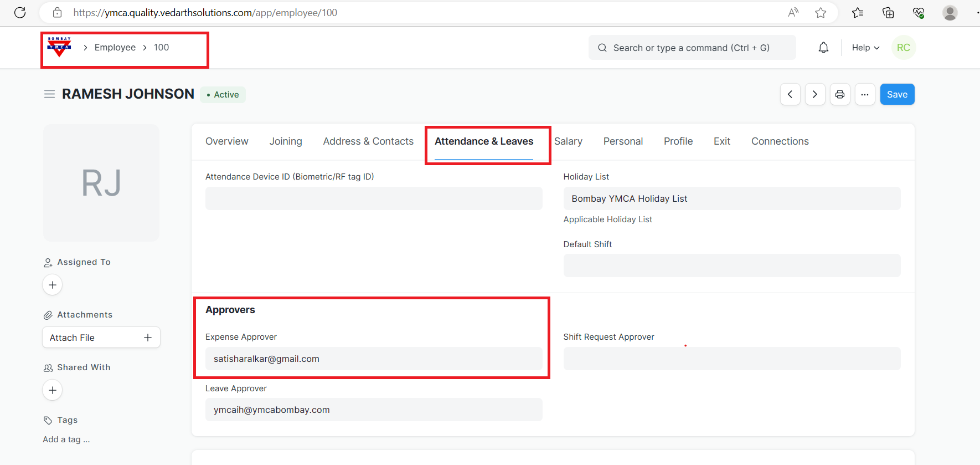Add a share user with plus button
Screen dimensions: 980x465
click(x=53, y=390)
